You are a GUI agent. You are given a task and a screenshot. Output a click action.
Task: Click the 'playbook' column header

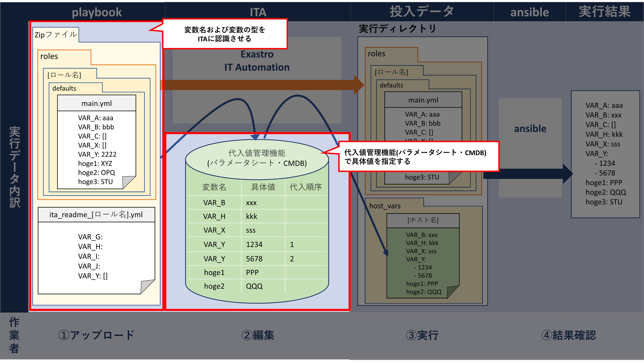coord(97,12)
